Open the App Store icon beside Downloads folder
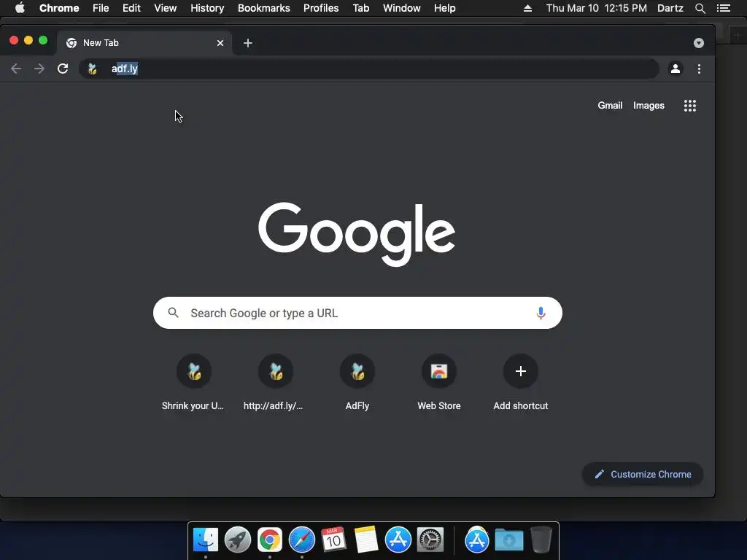 tap(477, 540)
